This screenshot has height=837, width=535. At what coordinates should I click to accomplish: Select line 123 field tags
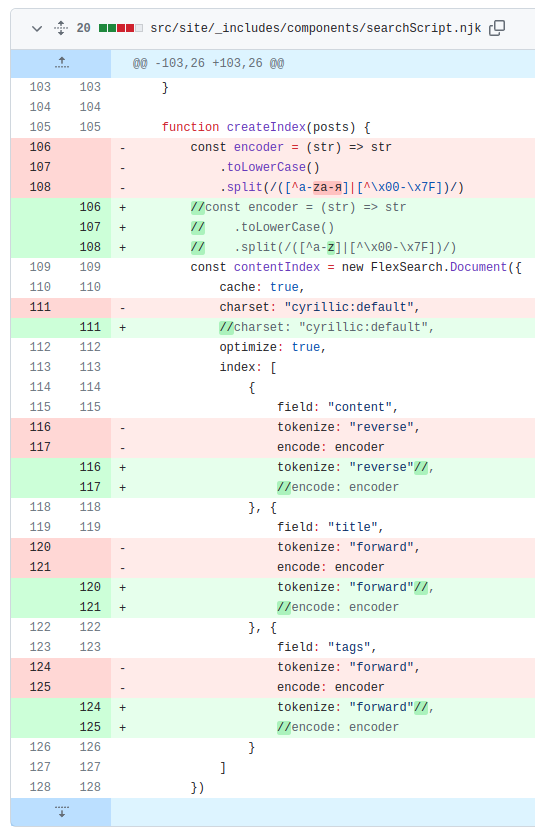coord(327,648)
